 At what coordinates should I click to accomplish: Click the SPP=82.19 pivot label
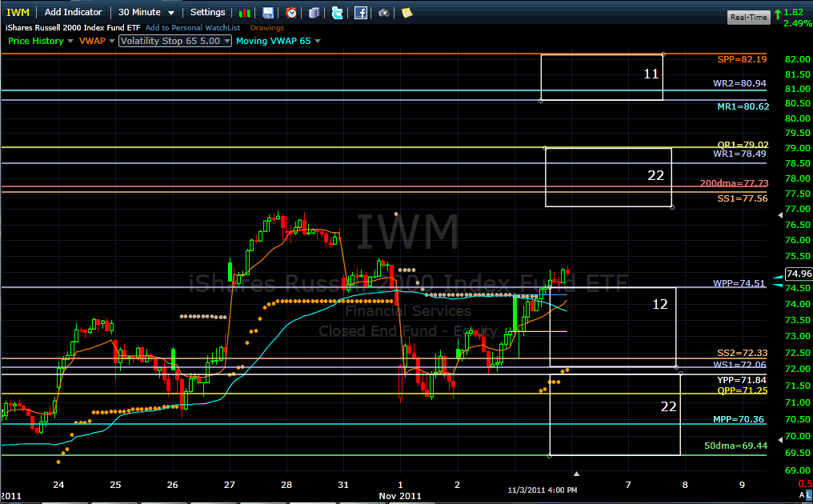click(742, 59)
